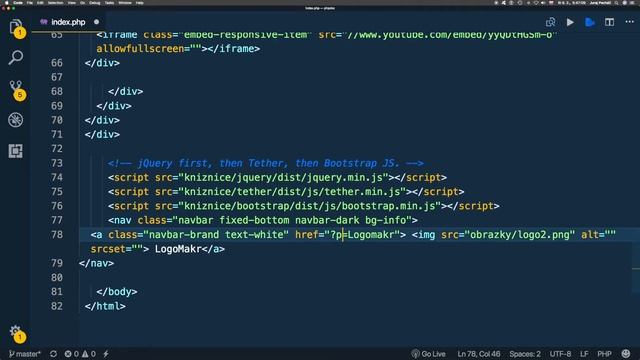This screenshot has height=360, width=640.
Task: Open the Search view in the activity bar
Action: click(x=16, y=58)
